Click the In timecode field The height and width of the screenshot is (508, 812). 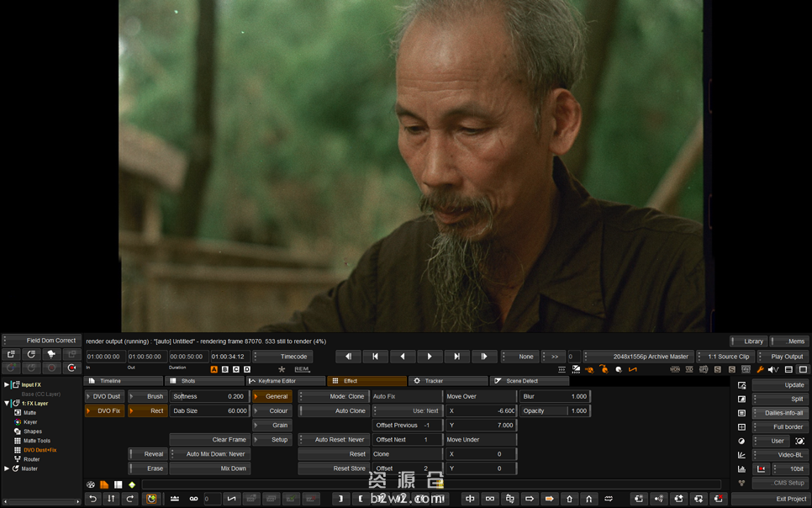pyautogui.click(x=109, y=356)
